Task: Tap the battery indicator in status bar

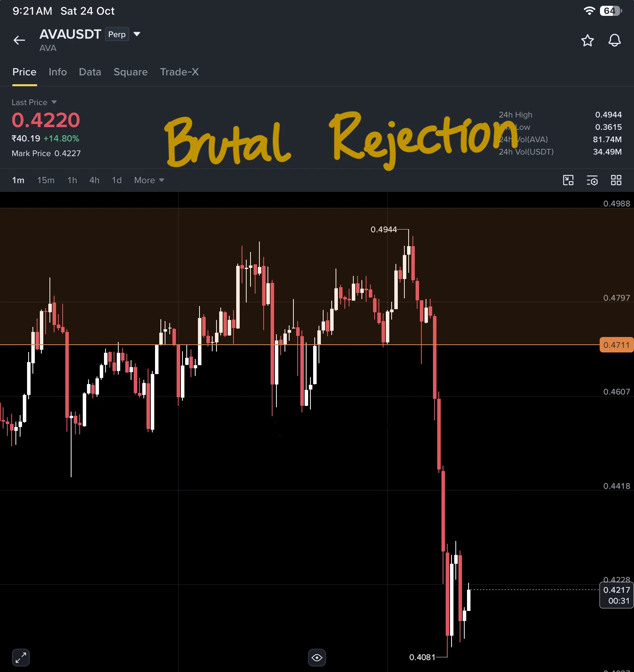Action: (x=611, y=11)
